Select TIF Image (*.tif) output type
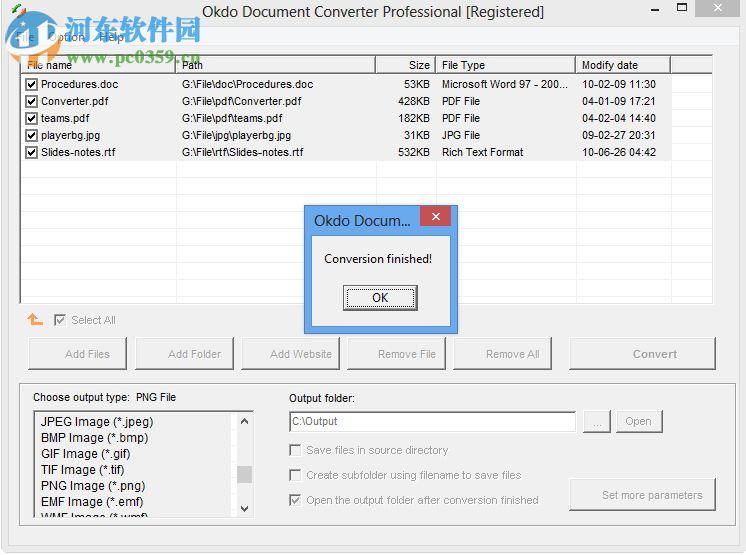746x555 pixels. tap(82, 470)
